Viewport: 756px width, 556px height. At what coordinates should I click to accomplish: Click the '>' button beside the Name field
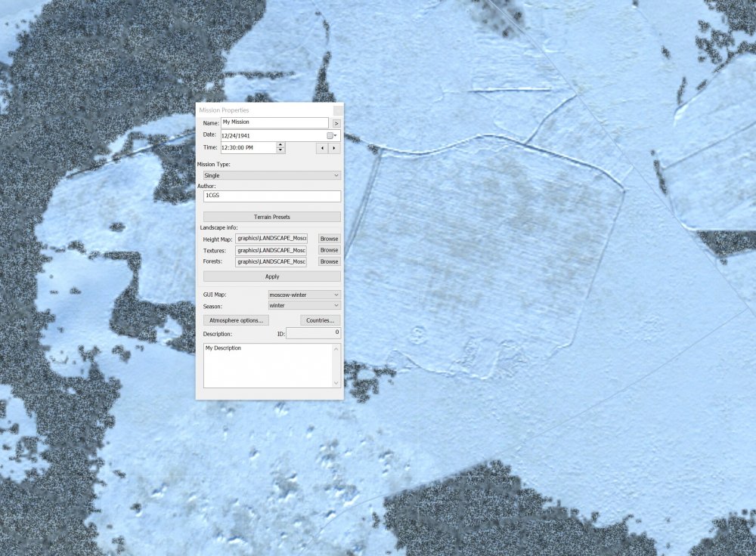click(336, 122)
